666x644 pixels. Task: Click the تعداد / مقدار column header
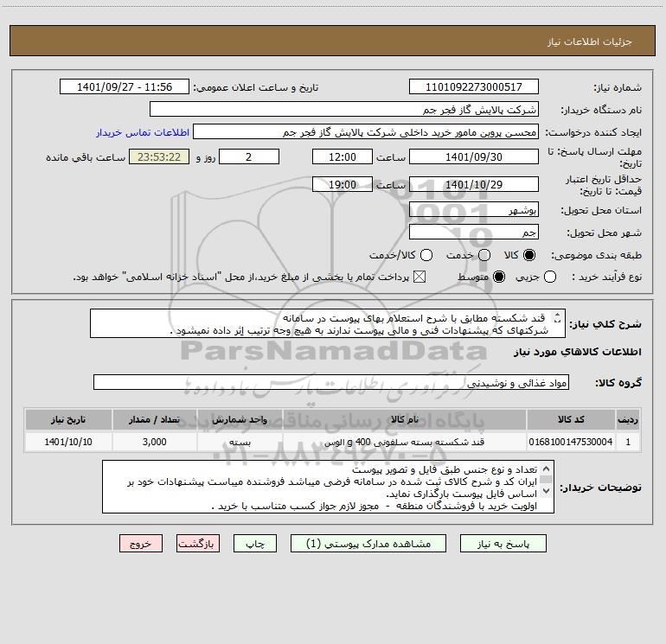pyautogui.click(x=155, y=419)
